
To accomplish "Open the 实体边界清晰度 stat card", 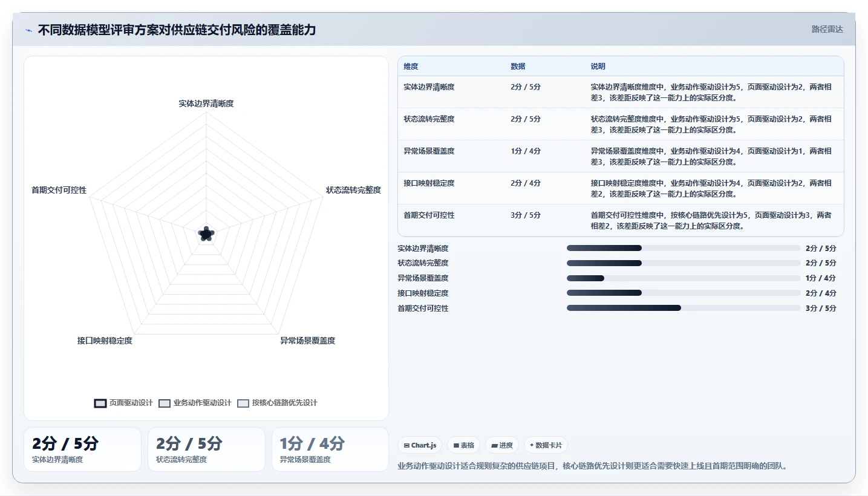I will [x=82, y=449].
